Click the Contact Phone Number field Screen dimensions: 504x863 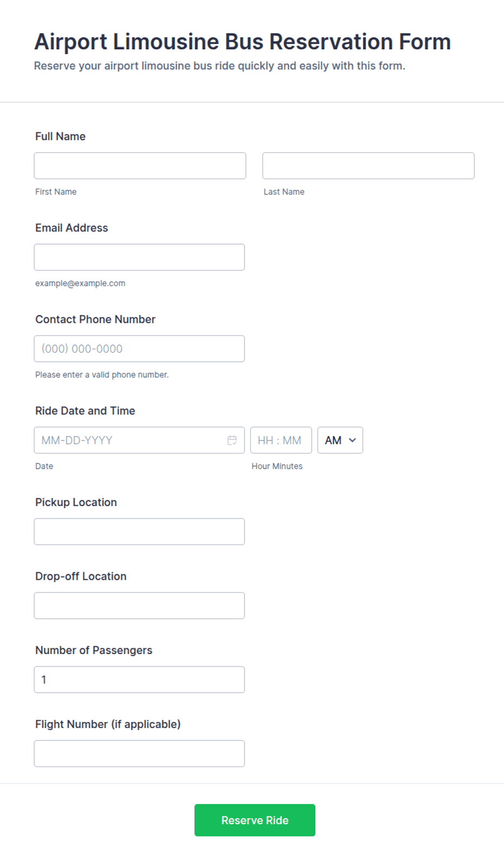click(139, 349)
